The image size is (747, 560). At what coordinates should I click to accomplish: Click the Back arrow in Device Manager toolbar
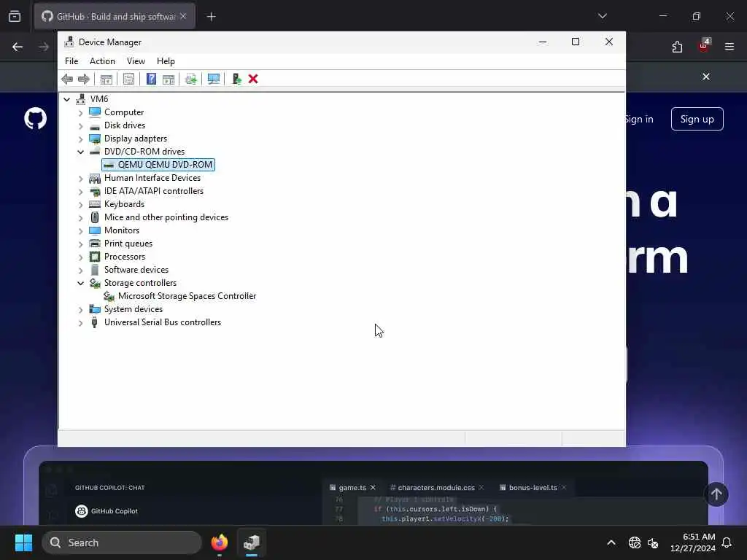coord(67,79)
